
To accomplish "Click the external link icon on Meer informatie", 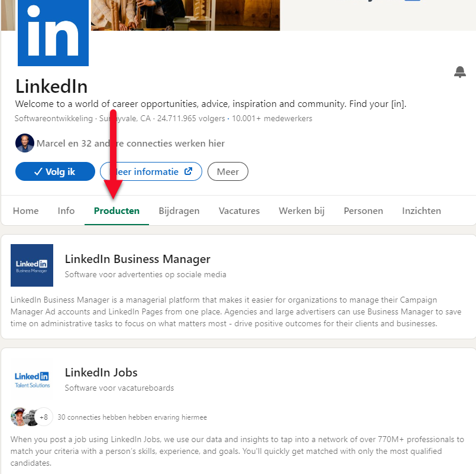I will (188, 171).
